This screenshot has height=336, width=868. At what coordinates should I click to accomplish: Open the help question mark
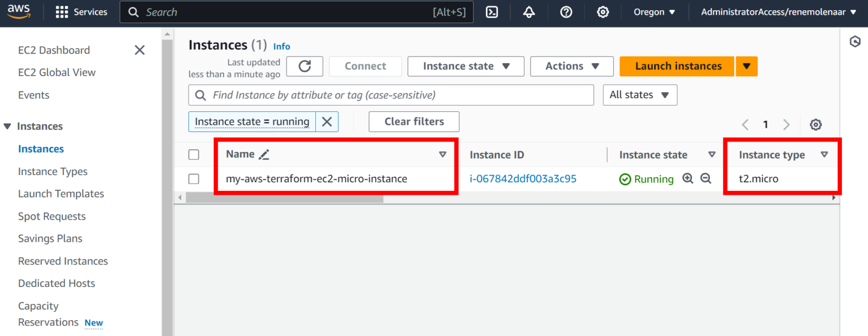566,11
